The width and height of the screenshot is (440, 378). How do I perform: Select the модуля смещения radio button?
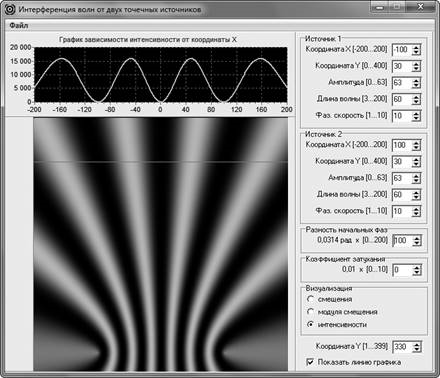point(310,312)
